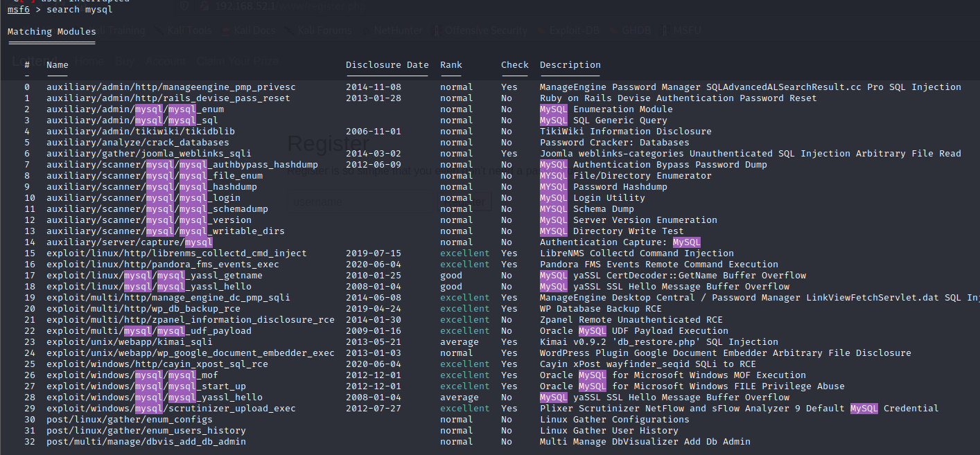Select module exploit/multi/mysql/mysql_udf_payload
The width and height of the screenshot is (980, 455).
coord(149,331)
